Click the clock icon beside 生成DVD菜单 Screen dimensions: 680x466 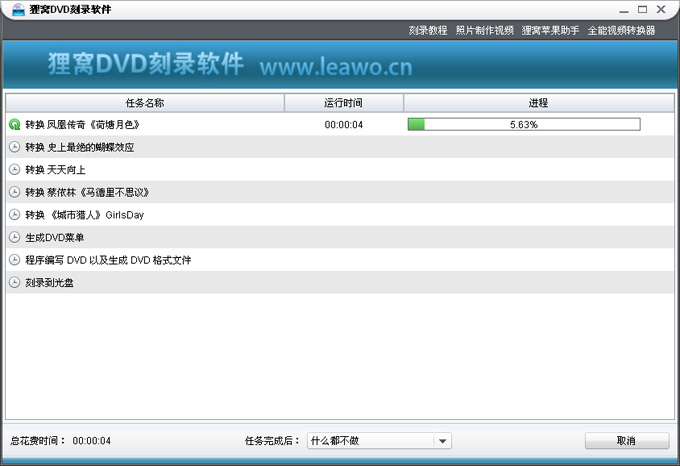pos(15,238)
